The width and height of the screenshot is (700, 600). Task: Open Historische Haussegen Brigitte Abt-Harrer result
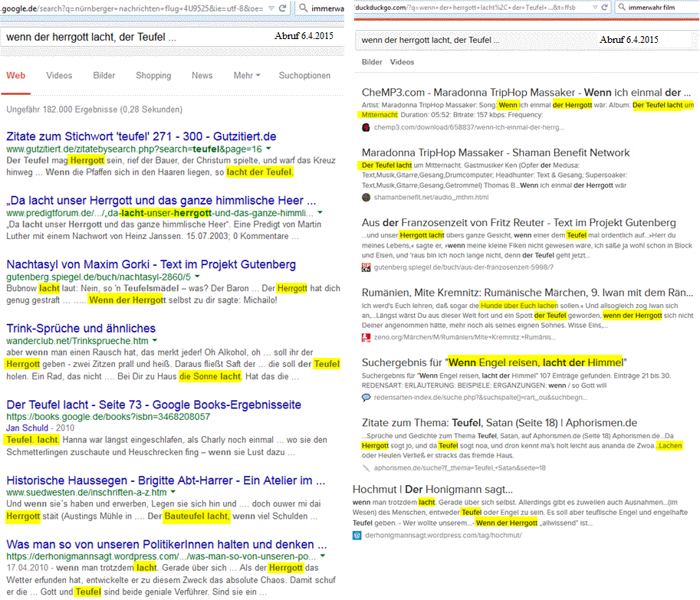(x=166, y=480)
